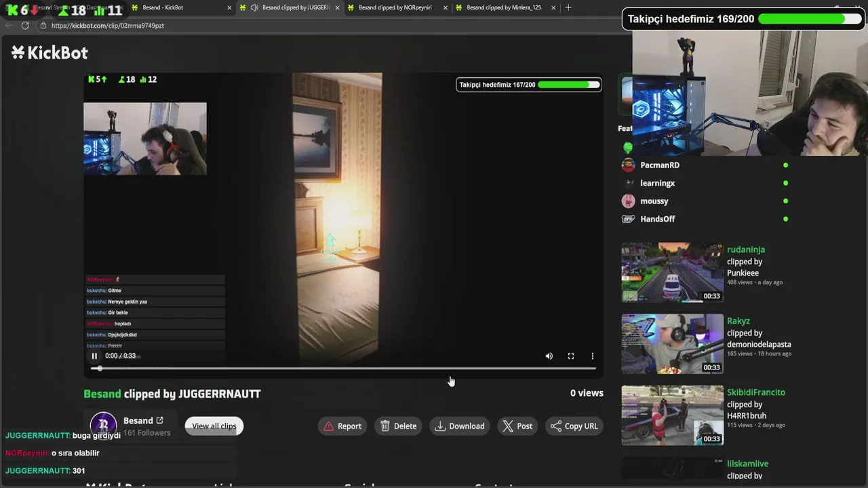Click 'clipped by demoniodelapasta' text

[759, 338]
